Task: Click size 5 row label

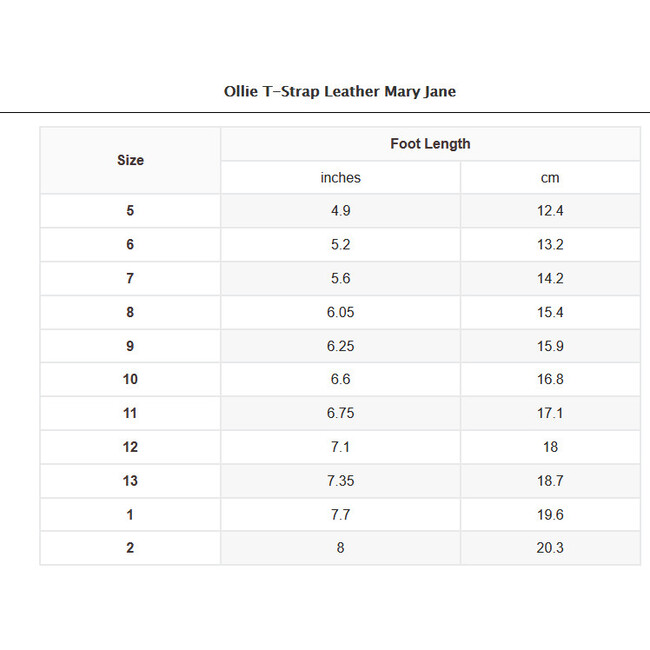Action: 130,211
